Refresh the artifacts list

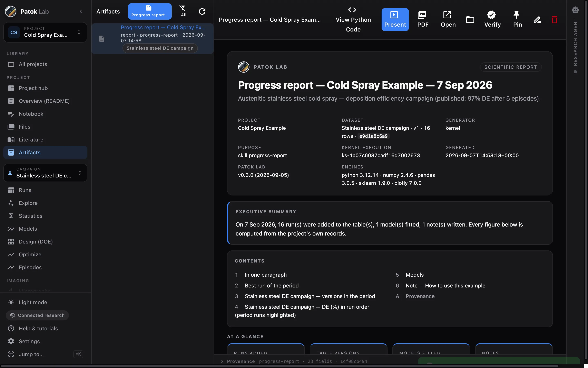pos(202,11)
